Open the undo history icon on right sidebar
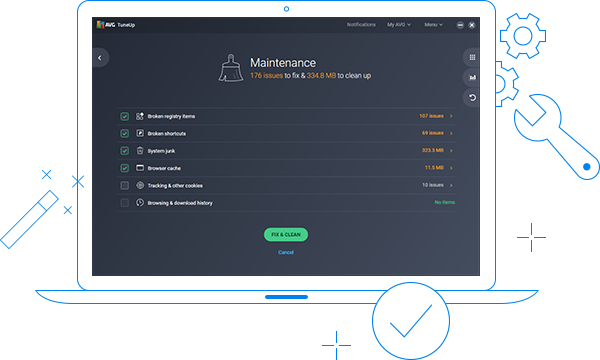 pyautogui.click(x=472, y=98)
